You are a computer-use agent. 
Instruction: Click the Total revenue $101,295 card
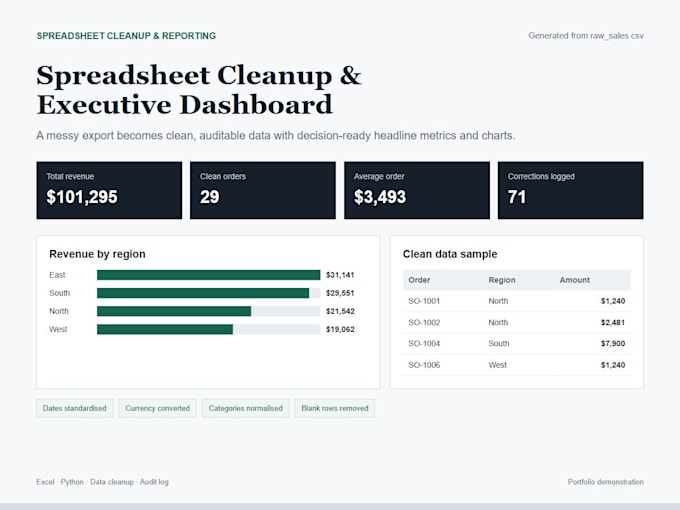pos(109,190)
